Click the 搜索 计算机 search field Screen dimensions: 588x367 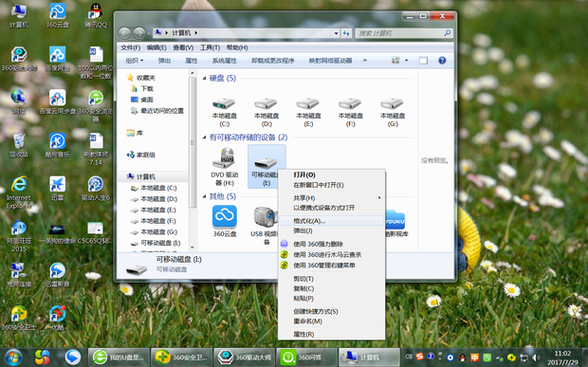pos(404,33)
